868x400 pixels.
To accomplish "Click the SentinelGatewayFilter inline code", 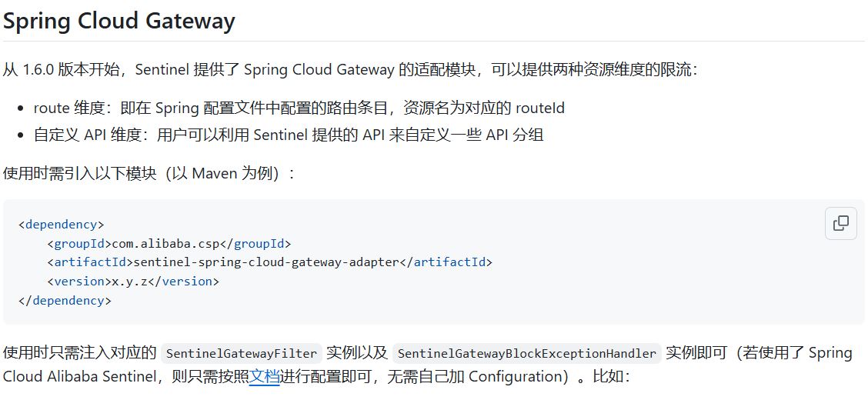I will coord(242,354).
